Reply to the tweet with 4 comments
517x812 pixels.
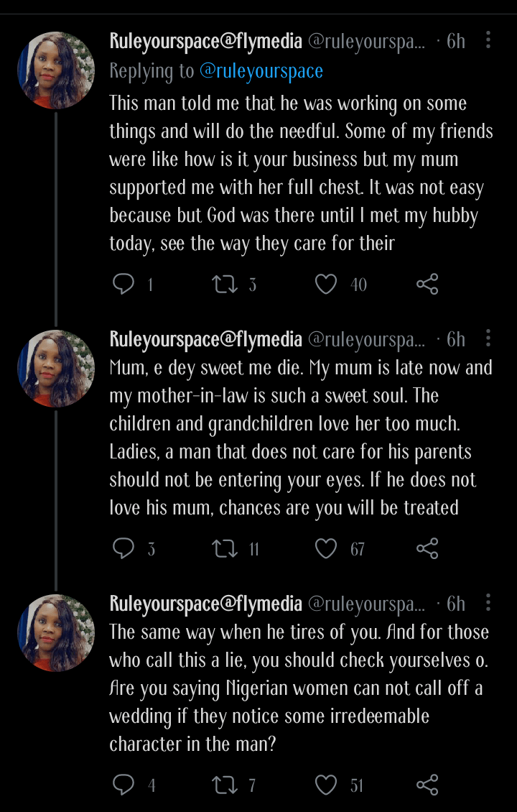coord(124,785)
